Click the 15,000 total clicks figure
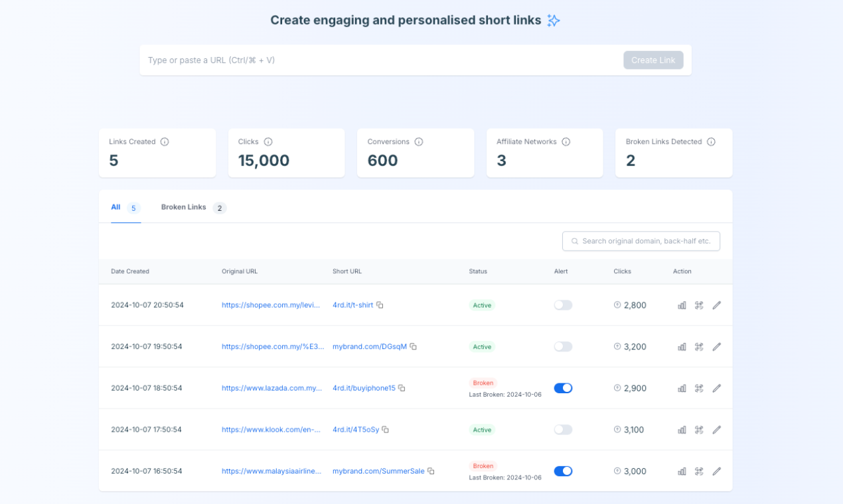The image size is (843, 504). tap(264, 160)
